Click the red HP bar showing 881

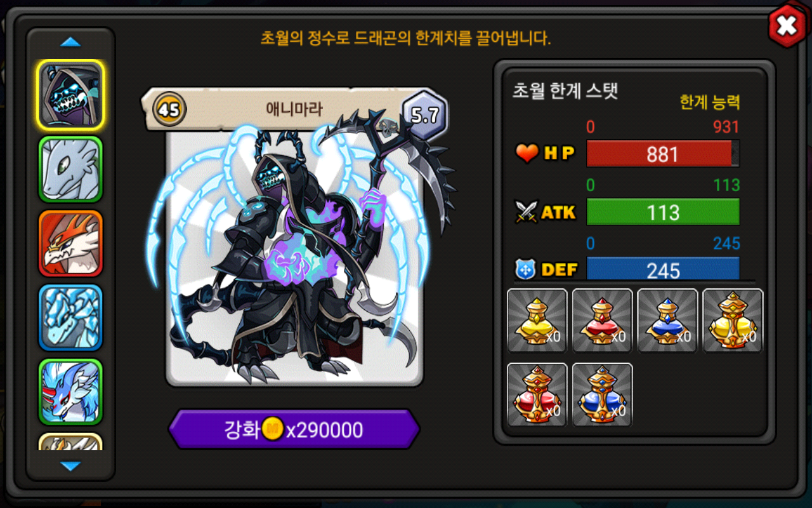(x=663, y=154)
